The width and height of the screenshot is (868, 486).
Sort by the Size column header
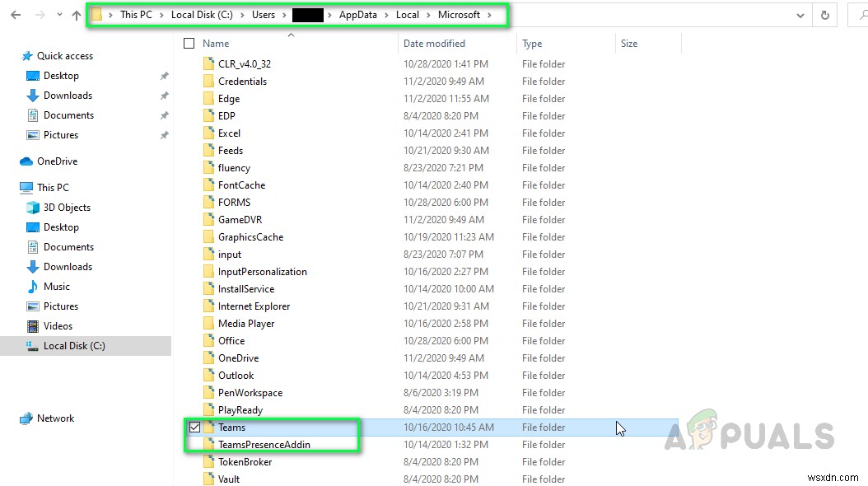pyautogui.click(x=629, y=43)
